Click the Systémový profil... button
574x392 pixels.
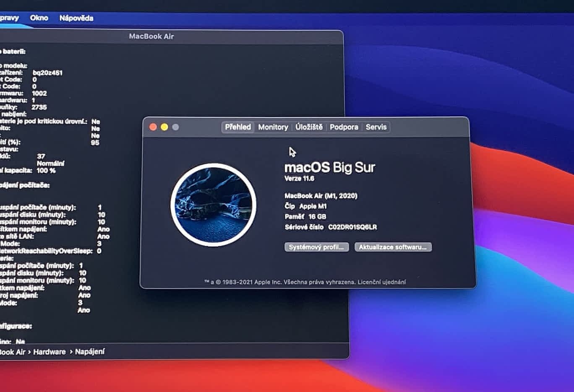(x=316, y=247)
